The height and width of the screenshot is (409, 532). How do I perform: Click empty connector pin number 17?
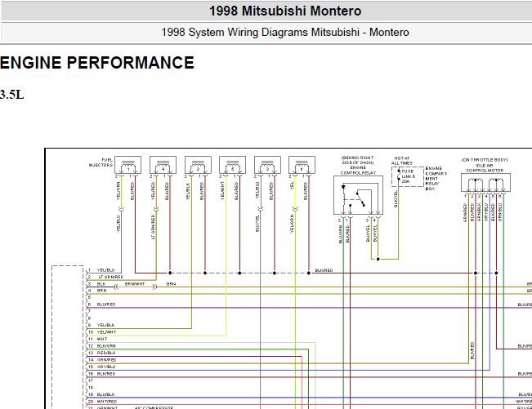coord(91,380)
